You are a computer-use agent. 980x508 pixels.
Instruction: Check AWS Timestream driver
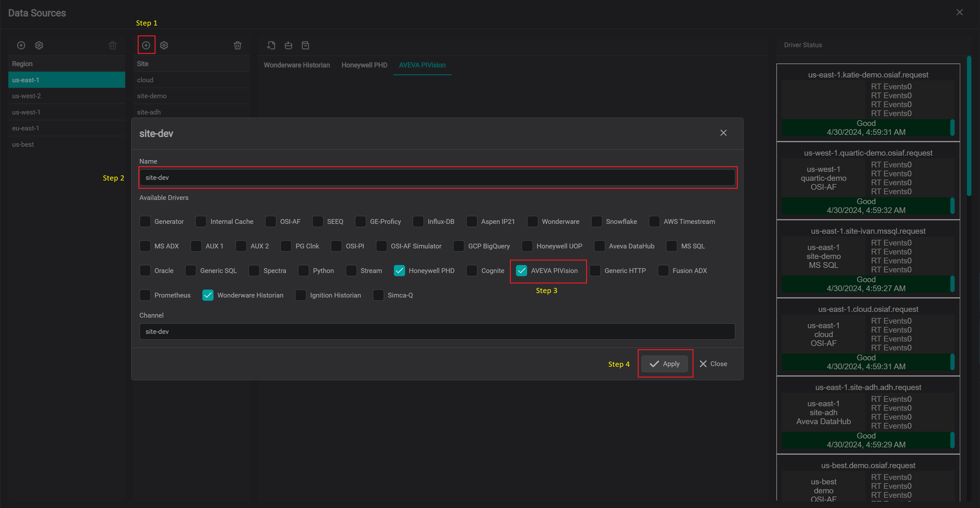[654, 222]
